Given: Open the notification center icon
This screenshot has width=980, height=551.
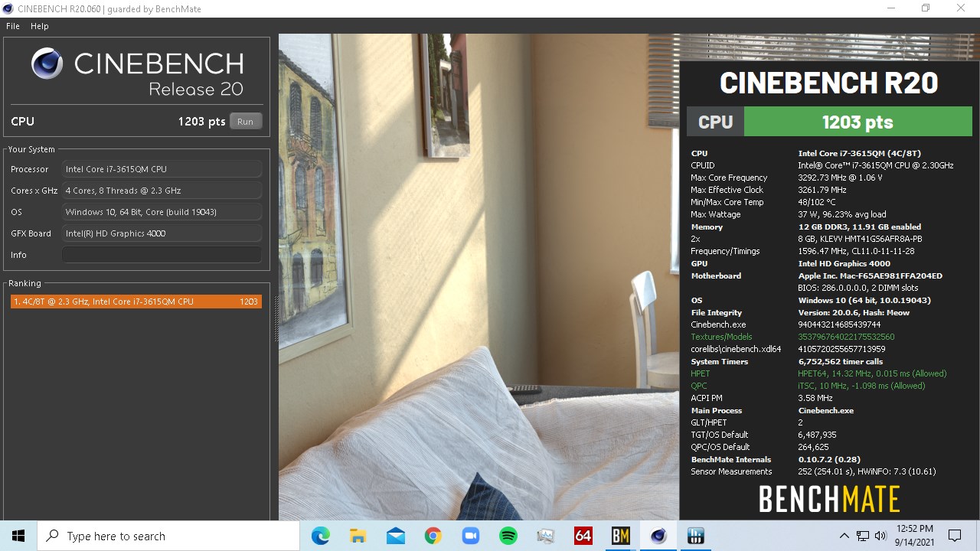Looking at the screenshot, I should point(955,536).
